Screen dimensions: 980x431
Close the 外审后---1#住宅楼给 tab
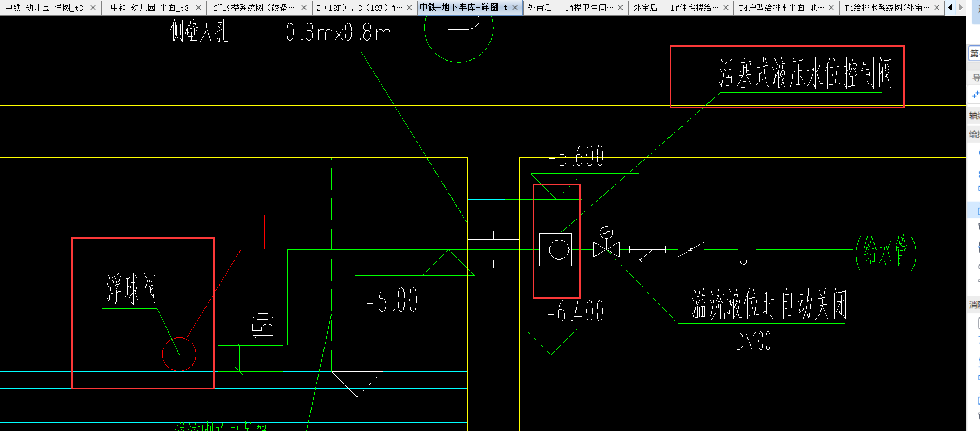[x=726, y=8]
